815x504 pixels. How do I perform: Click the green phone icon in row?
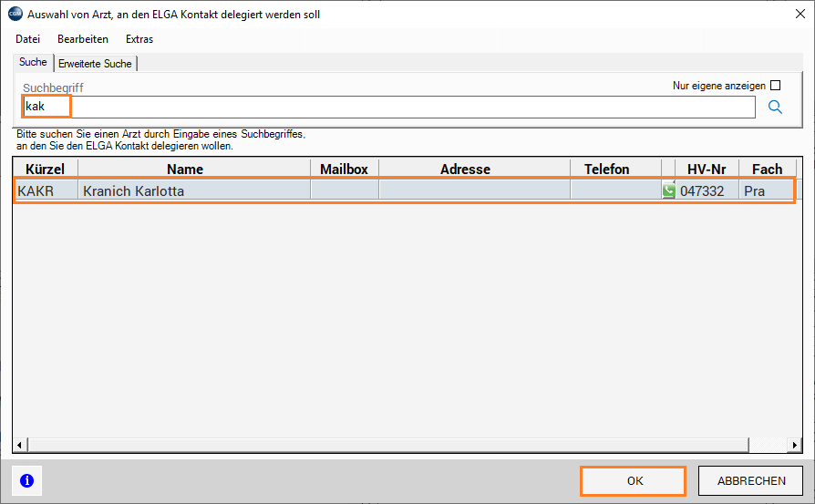(668, 191)
